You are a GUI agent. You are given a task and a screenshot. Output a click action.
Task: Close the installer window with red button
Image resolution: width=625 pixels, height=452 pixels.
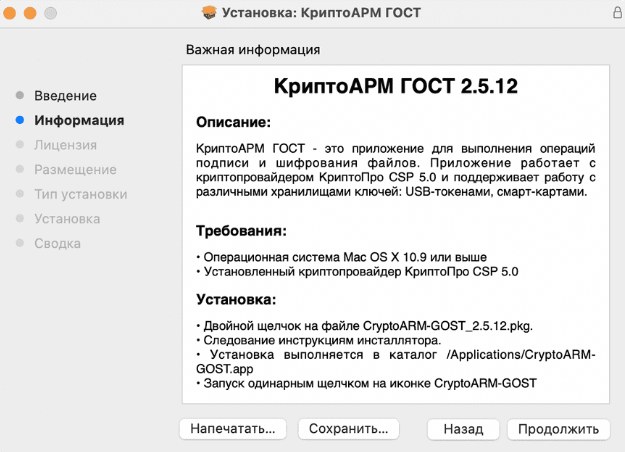point(10,13)
